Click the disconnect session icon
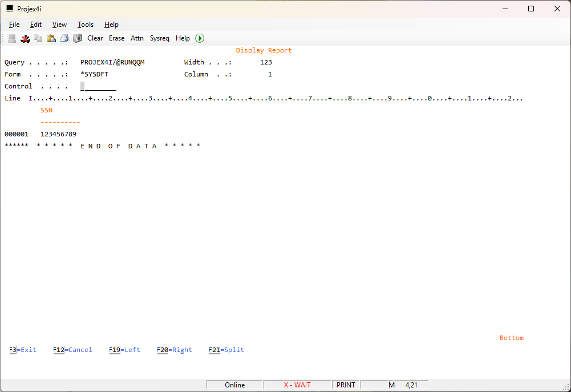Viewport: 571px width, 392px height. click(x=25, y=38)
